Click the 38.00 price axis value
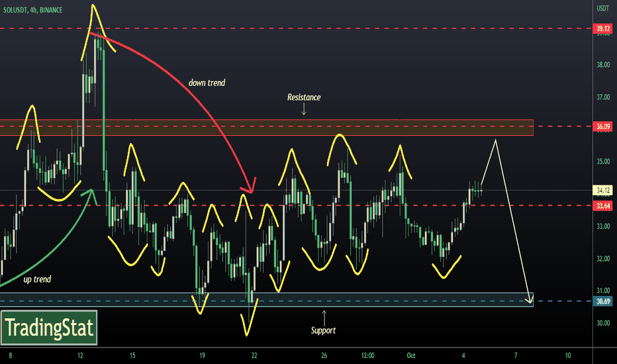The width and height of the screenshot is (617, 364). pos(603,65)
